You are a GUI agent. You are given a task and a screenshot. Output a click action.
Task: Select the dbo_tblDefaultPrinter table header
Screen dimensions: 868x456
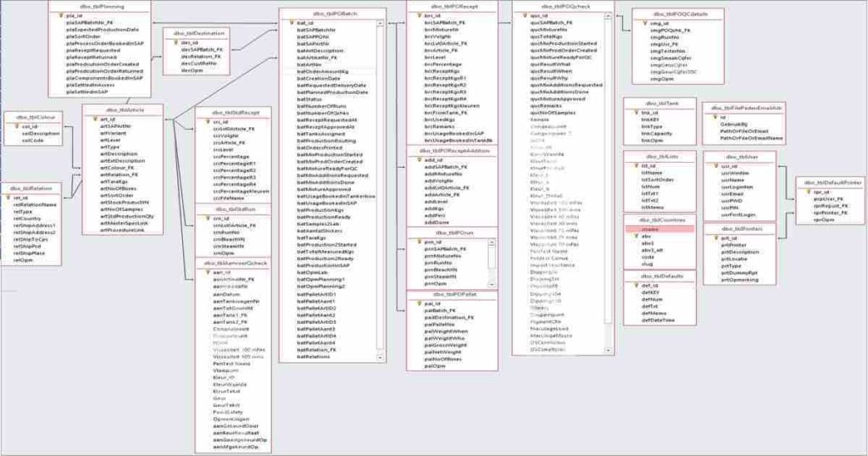(830, 182)
